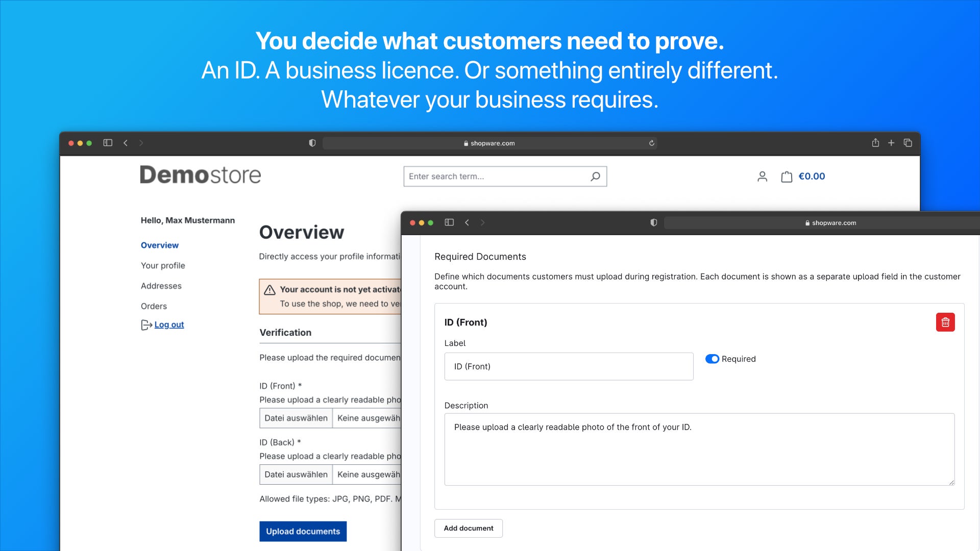Open the user account icon
This screenshot has height=551, width=980.
point(762,177)
